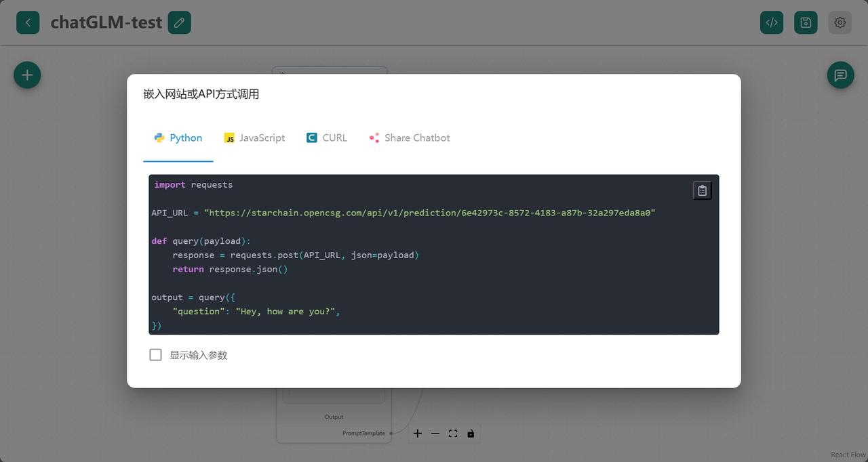Go back using the left chevron button
This screenshot has height=462, width=868.
pyautogui.click(x=28, y=22)
